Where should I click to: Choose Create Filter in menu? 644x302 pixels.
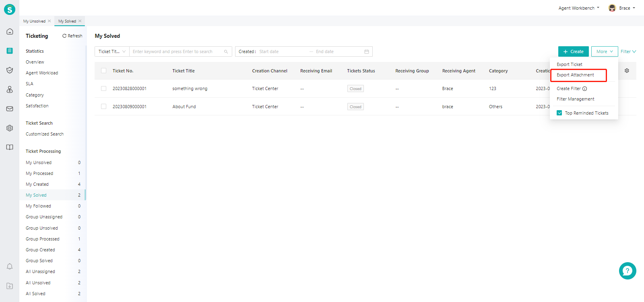pyautogui.click(x=569, y=88)
